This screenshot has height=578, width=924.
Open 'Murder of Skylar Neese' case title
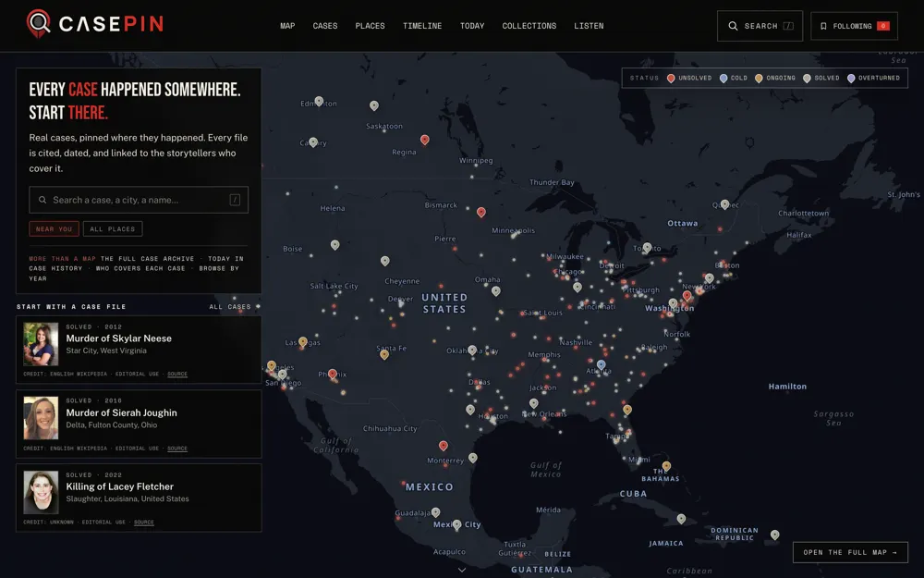[119, 338]
